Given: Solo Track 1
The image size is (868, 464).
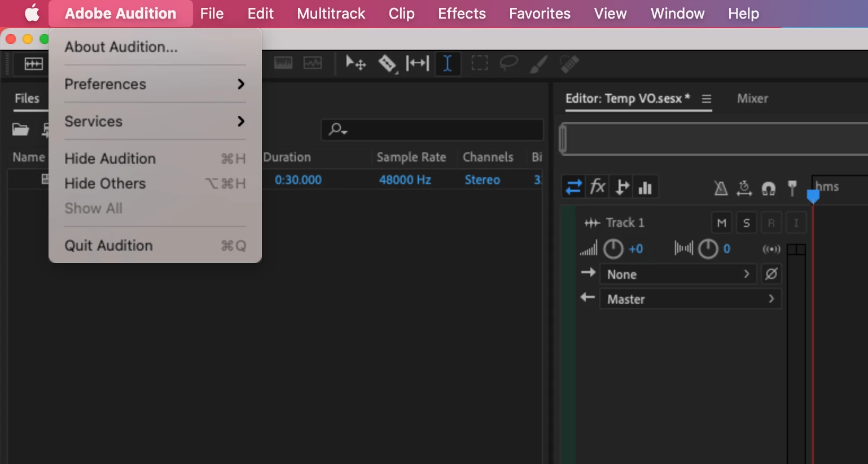Looking at the screenshot, I should tap(747, 223).
